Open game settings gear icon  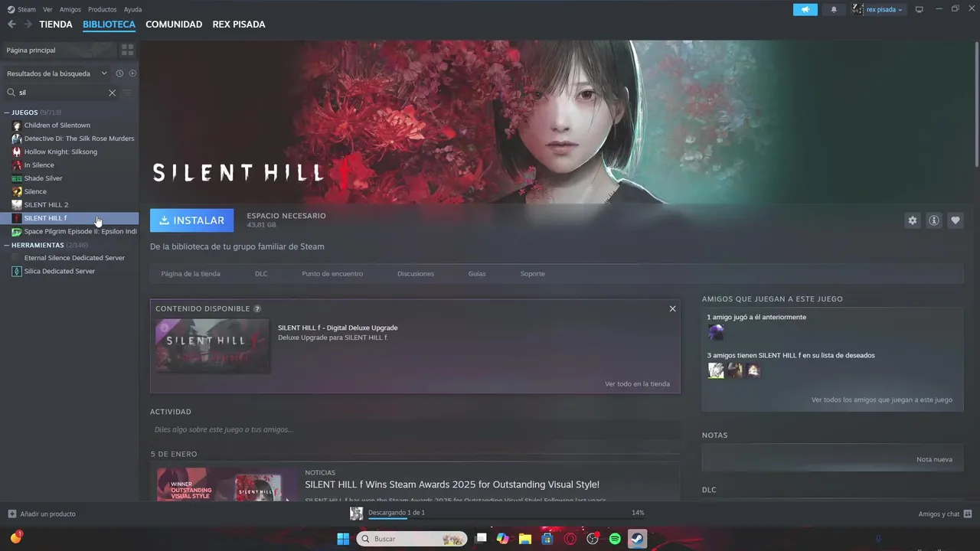913,220
